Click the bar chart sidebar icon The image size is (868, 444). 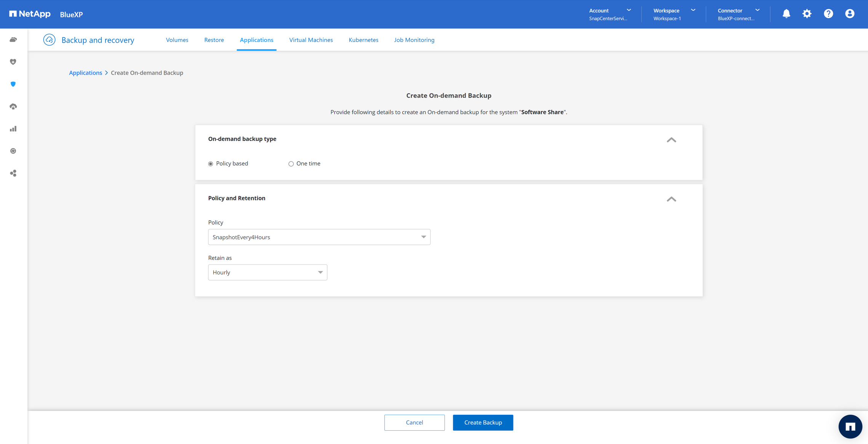click(x=13, y=129)
